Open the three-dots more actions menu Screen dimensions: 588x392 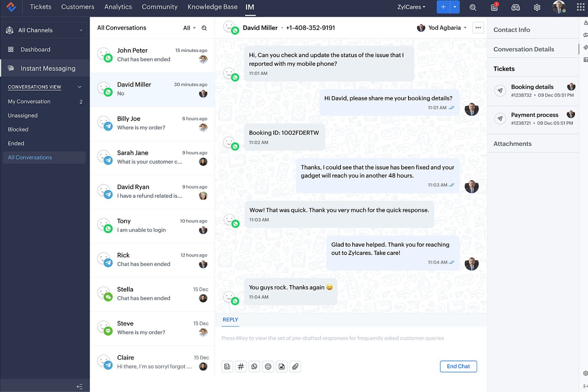[478, 28]
